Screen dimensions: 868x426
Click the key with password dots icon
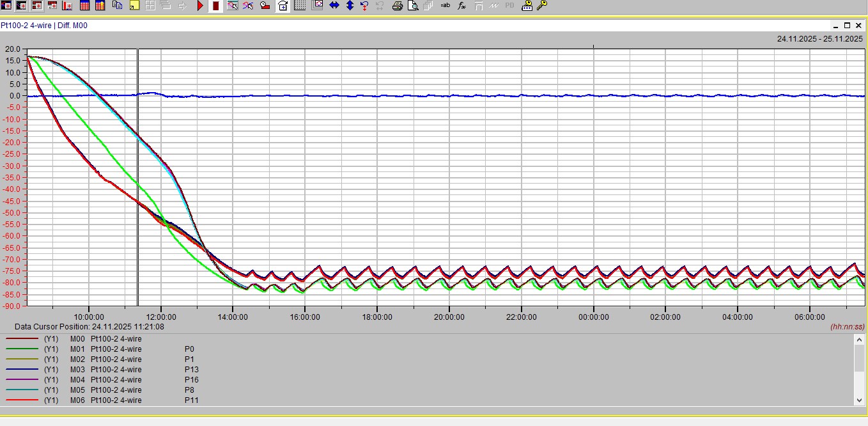tap(527, 6)
